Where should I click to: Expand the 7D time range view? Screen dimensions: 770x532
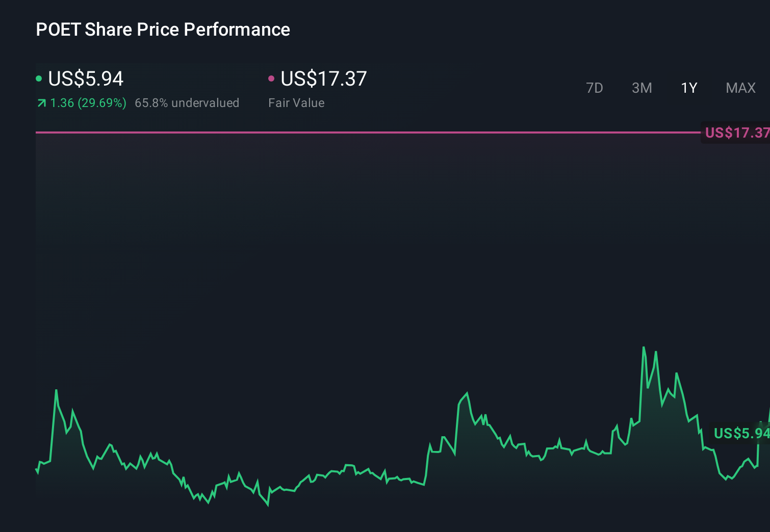[595, 88]
